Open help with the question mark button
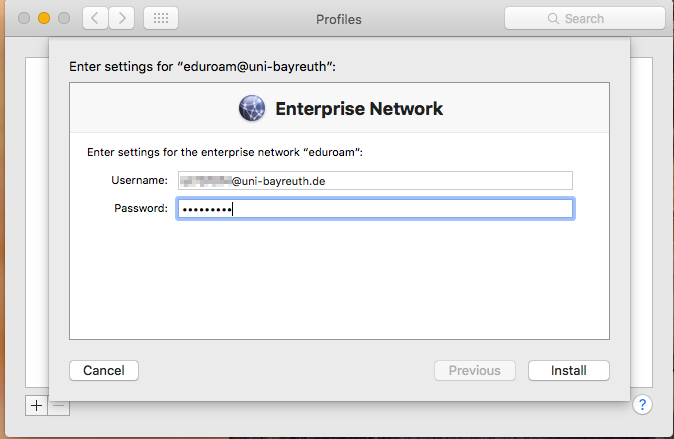 click(643, 405)
